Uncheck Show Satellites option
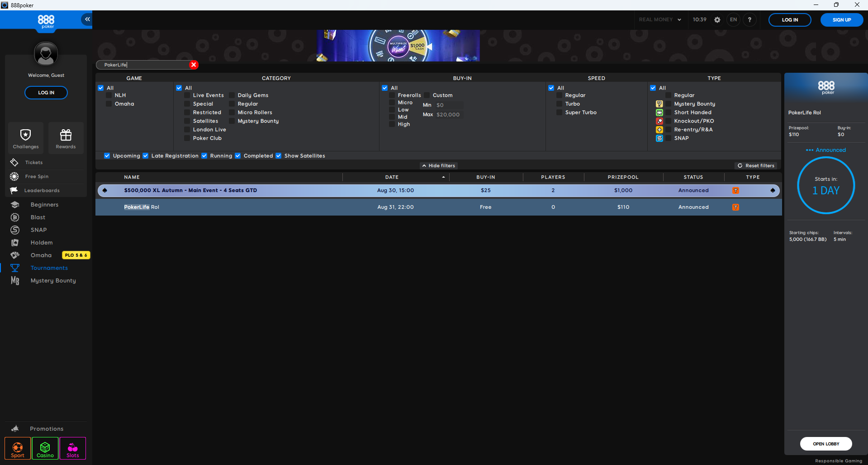The height and width of the screenshot is (465, 868). (279, 156)
